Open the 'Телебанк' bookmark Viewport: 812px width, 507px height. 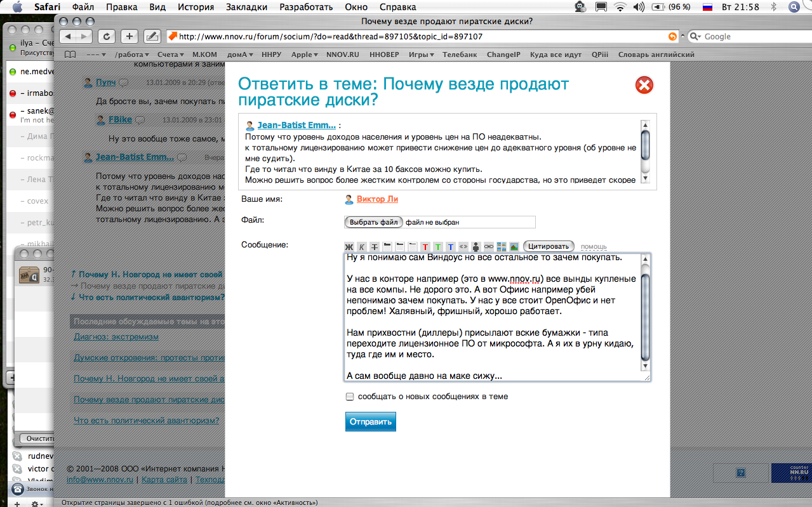(x=460, y=55)
